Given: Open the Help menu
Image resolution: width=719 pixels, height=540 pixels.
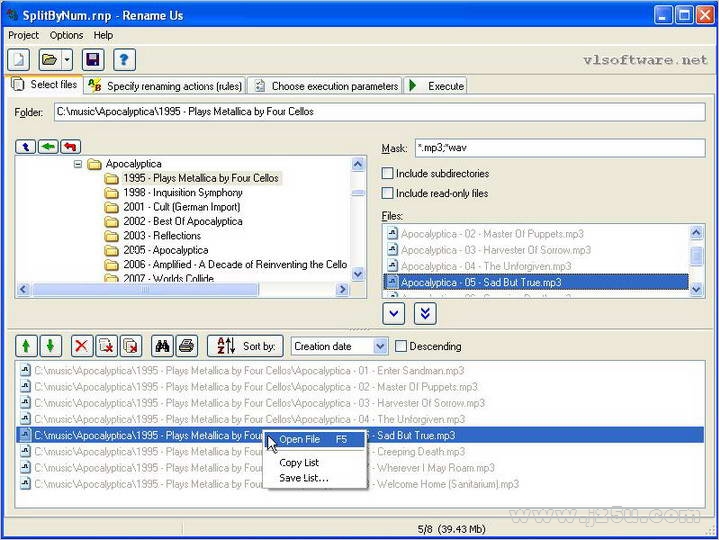Looking at the screenshot, I should (x=103, y=35).
